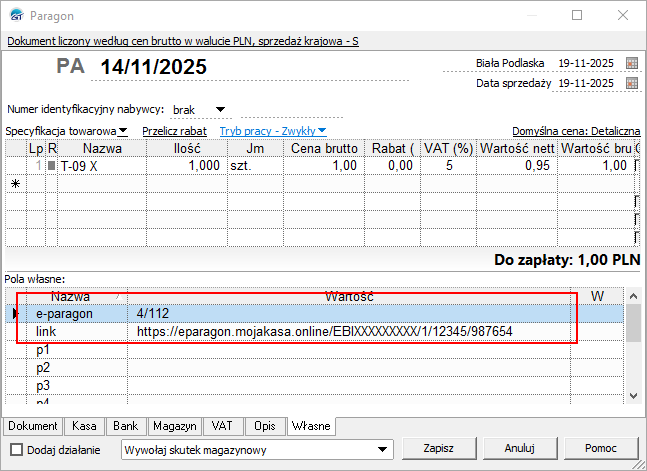Toggle the Dodaj działanie checkbox

coord(14,450)
